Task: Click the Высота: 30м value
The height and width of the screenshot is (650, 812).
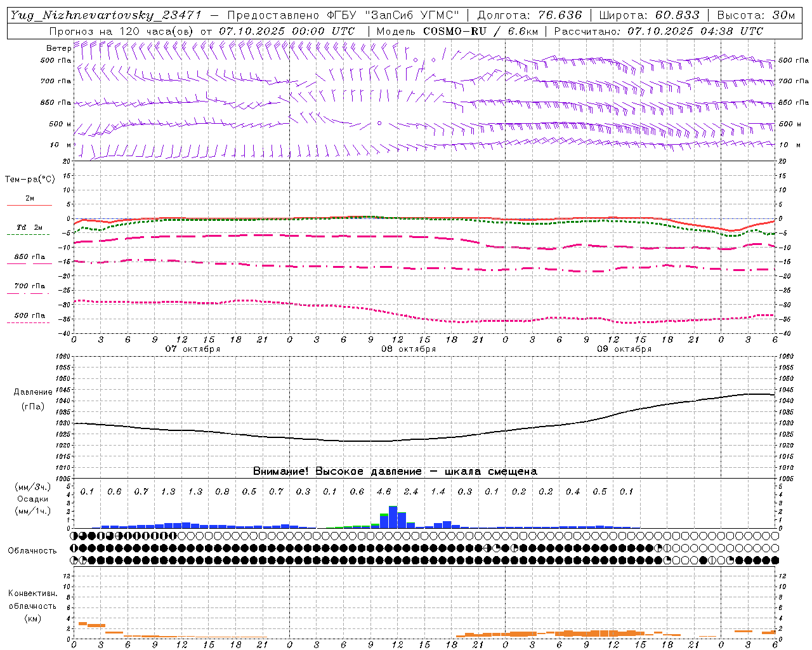Action: [x=756, y=16]
